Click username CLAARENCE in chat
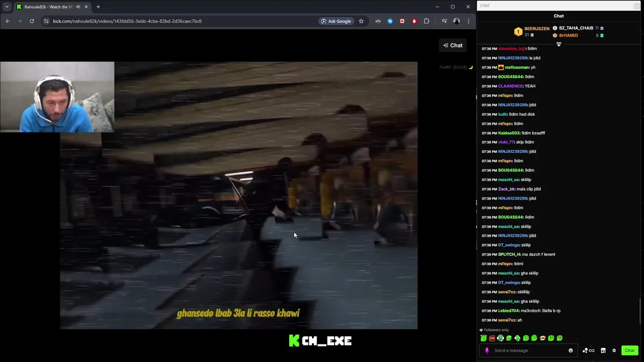644x362 pixels. pyautogui.click(x=510, y=86)
